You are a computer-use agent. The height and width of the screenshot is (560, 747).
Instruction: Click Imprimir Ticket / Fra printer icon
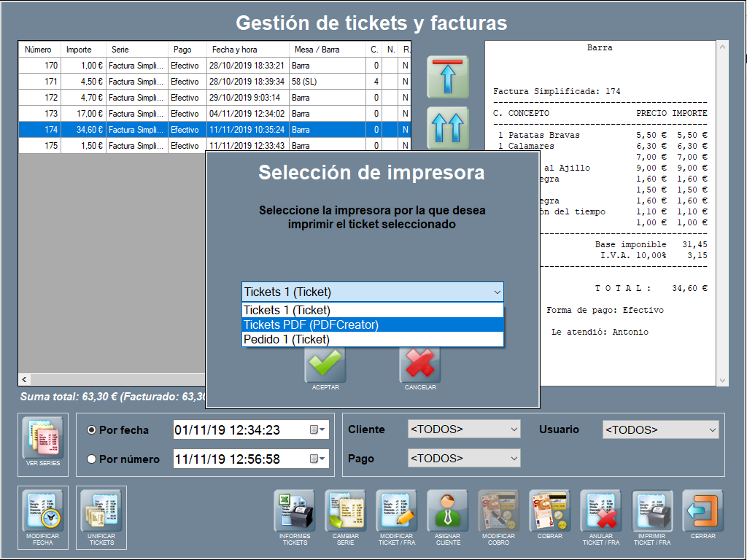pyautogui.click(x=652, y=511)
